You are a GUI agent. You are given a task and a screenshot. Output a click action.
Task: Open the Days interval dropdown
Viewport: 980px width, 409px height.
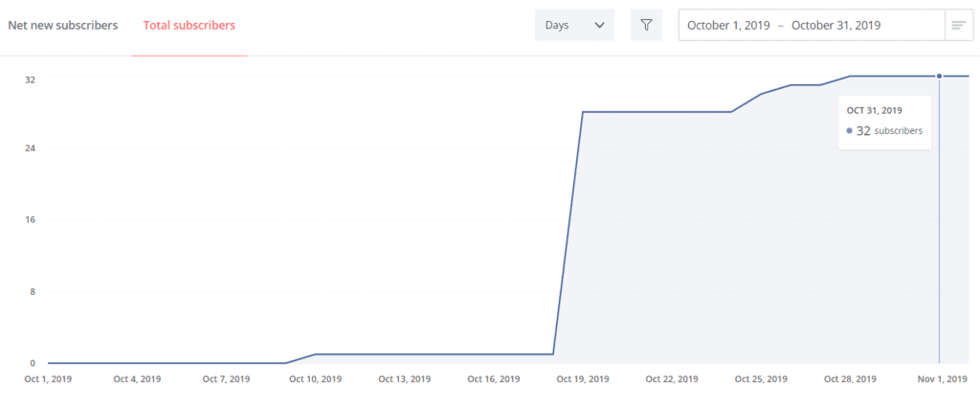pos(574,25)
